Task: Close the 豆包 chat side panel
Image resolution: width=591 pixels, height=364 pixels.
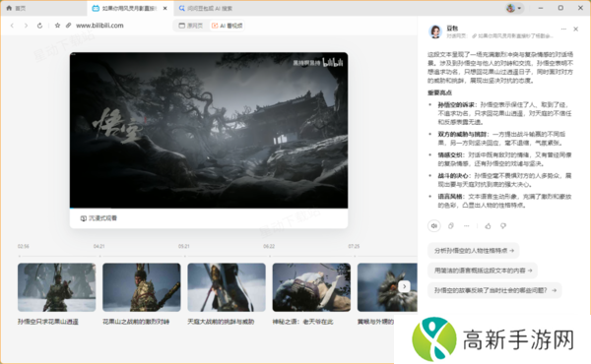Action: (575, 29)
